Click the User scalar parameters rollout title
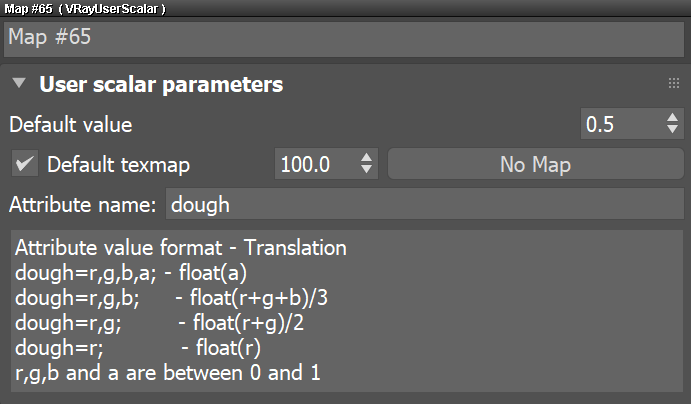Image resolution: width=691 pixels, height=404 pixels. 161,85
